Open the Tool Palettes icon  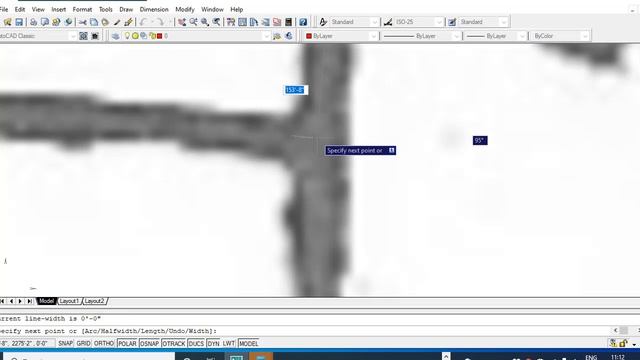[x=254, y=22]
